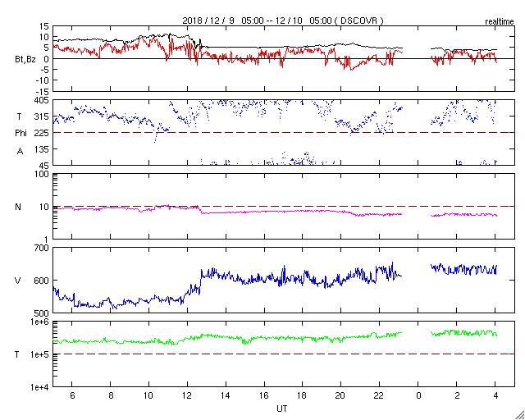
Task: Click the "8" hour tick on UT axis
Action: [111, 395]
